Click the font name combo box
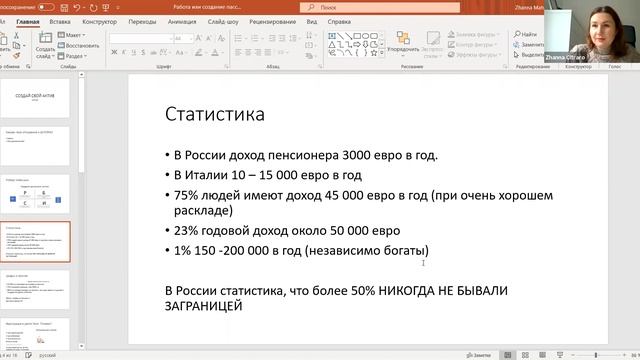640x360 pixels. (141, 38)
